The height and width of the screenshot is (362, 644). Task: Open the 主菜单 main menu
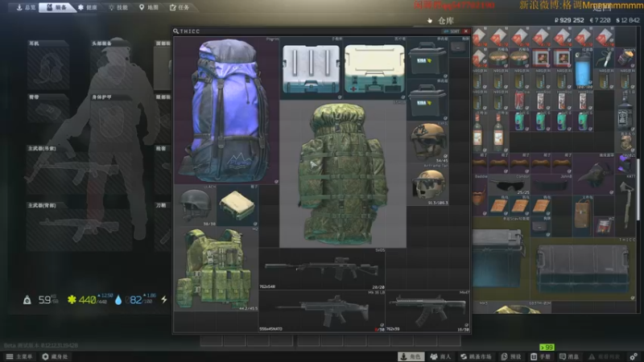[x=19, y=356]
